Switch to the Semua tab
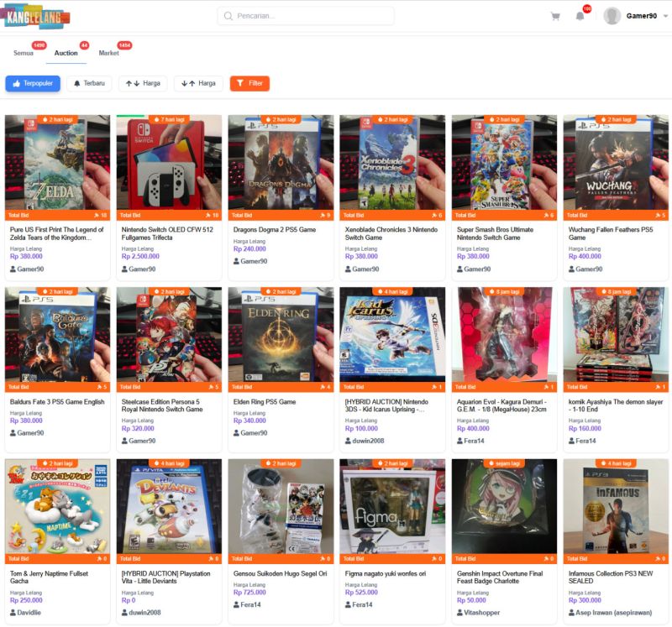 [x=24, y=53]
